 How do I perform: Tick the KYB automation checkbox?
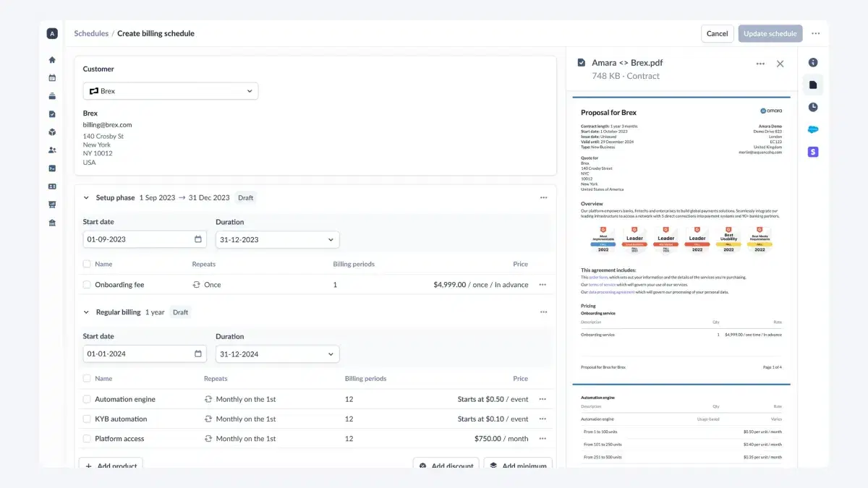tap(87, 419)
